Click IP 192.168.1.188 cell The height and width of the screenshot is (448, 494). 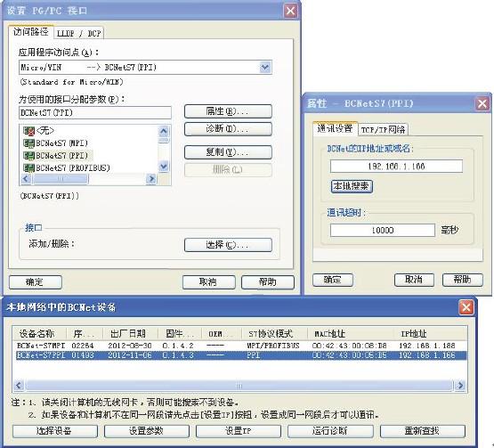pos(427,346)
